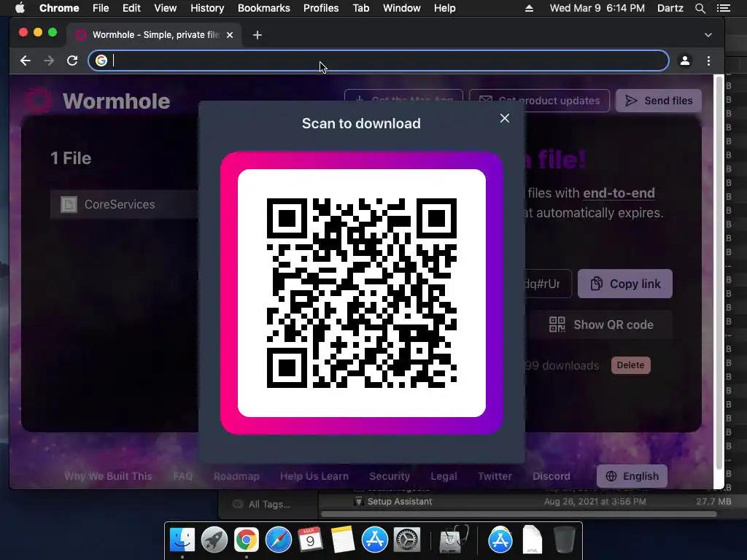This screenshot has height=560, width=747.
Task: Select the Wormhole browser tab
Action: click(x=153, y=35)
